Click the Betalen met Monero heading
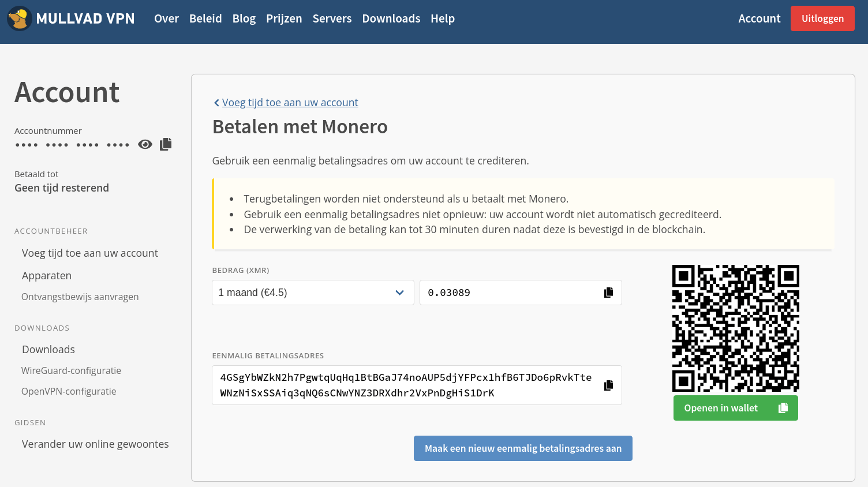 coord(300,127)
